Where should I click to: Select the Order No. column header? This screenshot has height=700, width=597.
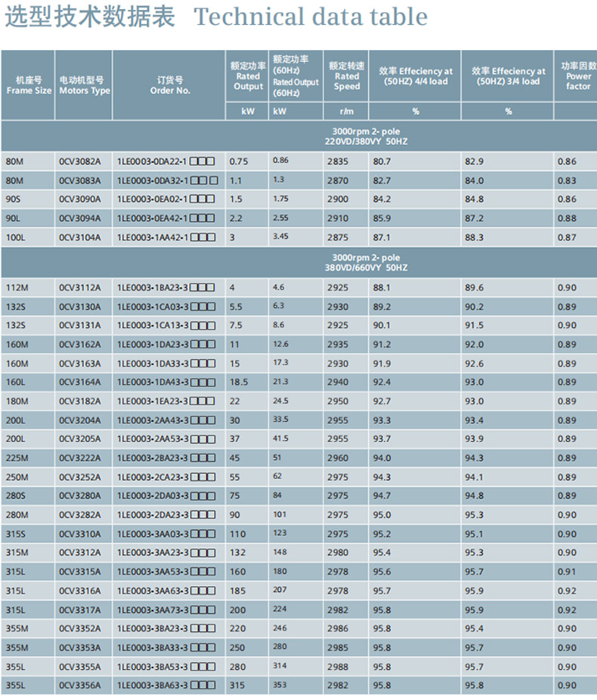point(169,85)
